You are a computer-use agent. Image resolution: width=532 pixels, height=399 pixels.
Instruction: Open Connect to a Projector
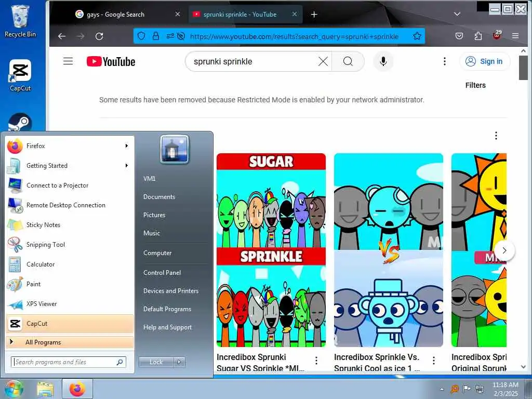[x=70, y=185]
